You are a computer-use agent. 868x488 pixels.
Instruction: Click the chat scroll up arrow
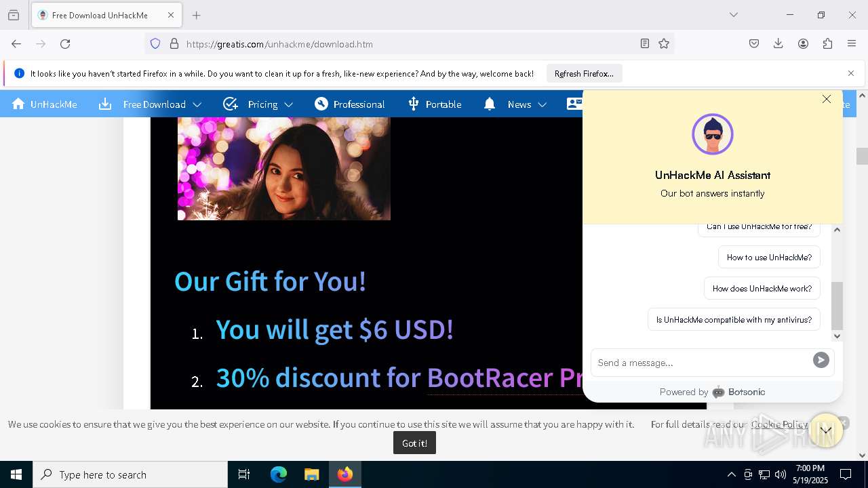(x=837, y=230)
